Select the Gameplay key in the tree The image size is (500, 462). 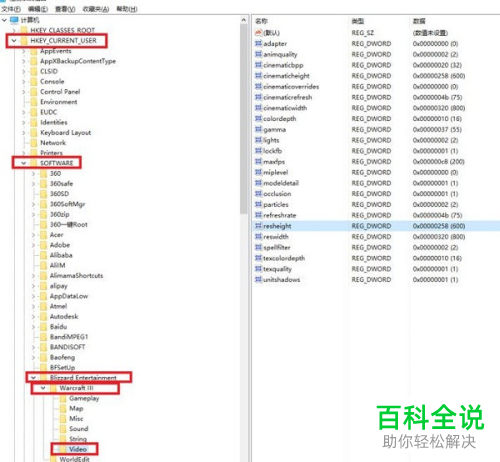point(84,398)
